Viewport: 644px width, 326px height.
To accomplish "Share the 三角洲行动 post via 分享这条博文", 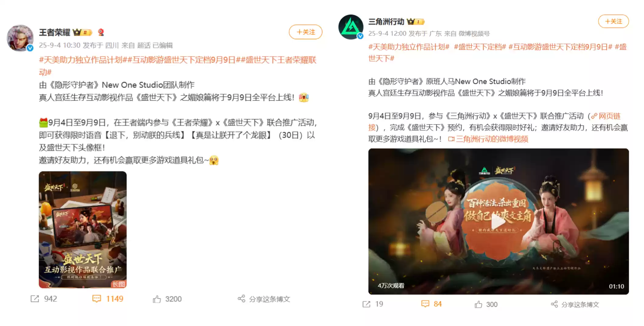I will (x=575, y=304).
